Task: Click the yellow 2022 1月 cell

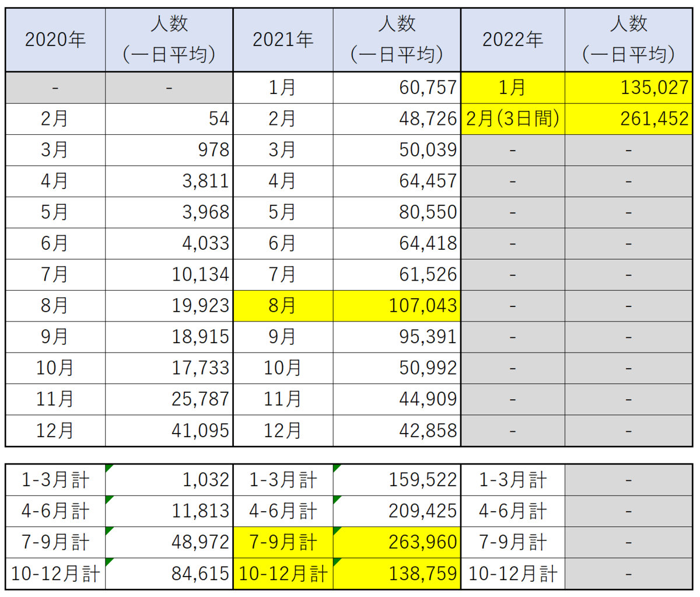Action: 513,88
